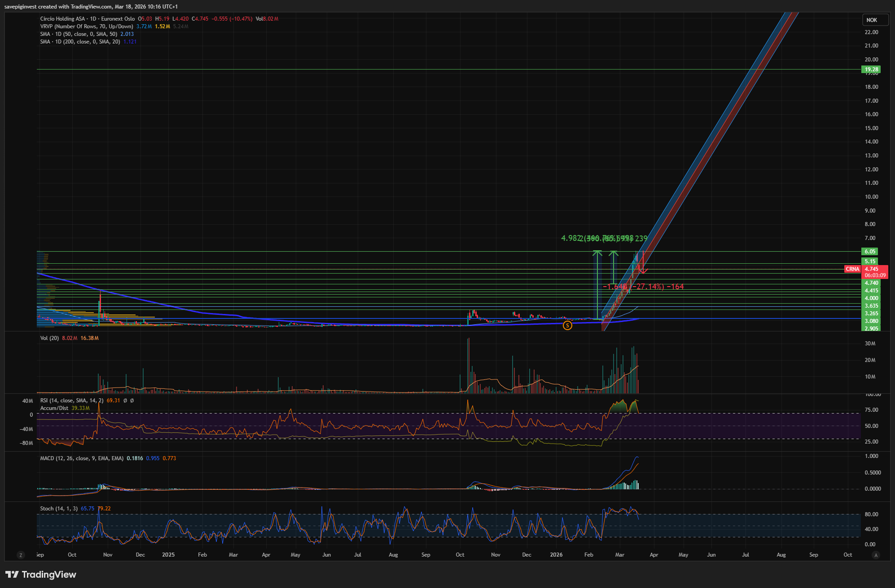895x588 pixels.
Task: Select the MACD indicator pane label
Action: click(81, 458)
